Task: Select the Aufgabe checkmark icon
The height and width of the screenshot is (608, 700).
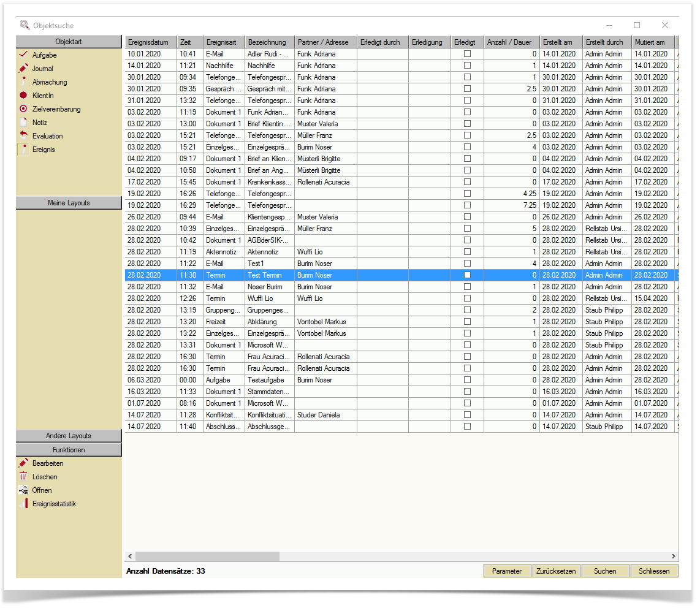Action: tap(24, 55)
